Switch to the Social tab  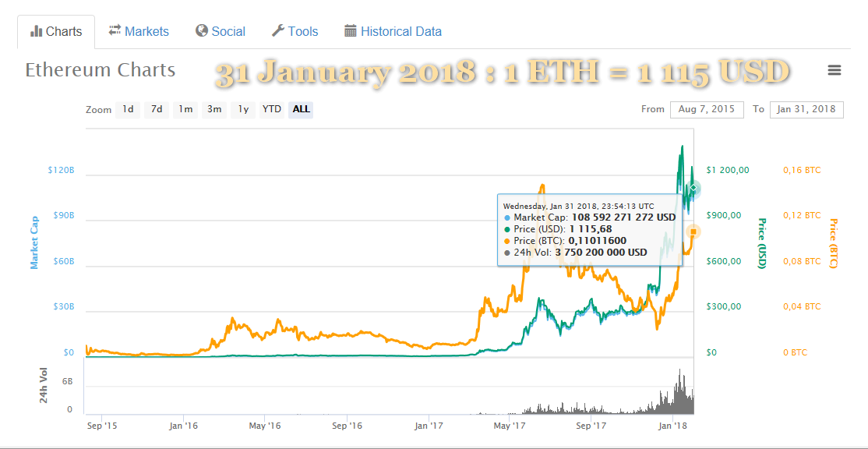tap(221, 31)
